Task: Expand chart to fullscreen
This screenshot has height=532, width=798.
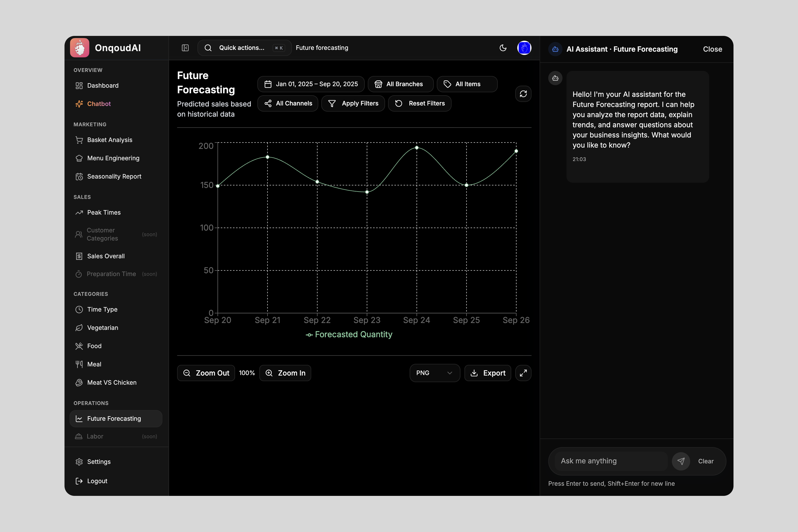Action: (523, 373)
